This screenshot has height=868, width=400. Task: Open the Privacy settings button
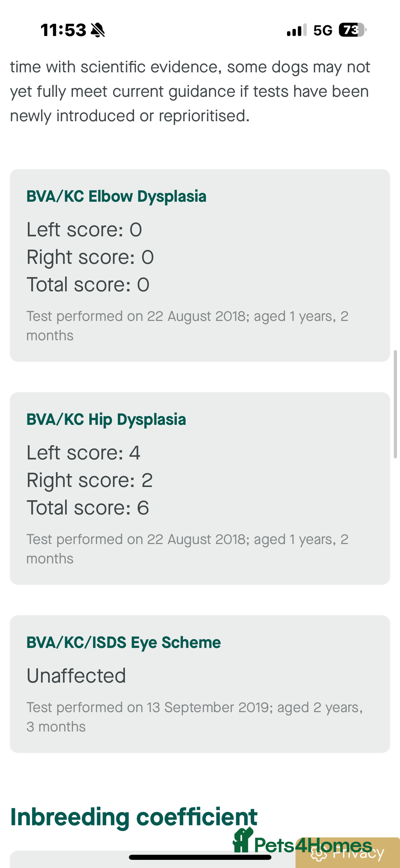pyautogui.click(x=357, y=854)
